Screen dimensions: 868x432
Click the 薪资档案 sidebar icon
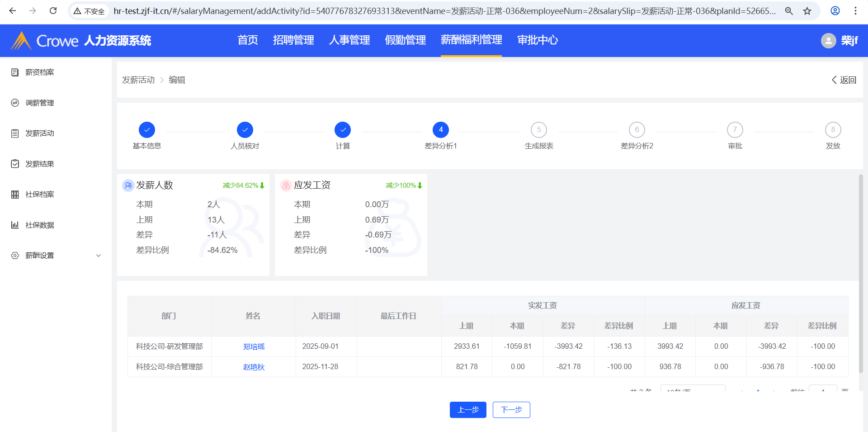tap(15, 72)
